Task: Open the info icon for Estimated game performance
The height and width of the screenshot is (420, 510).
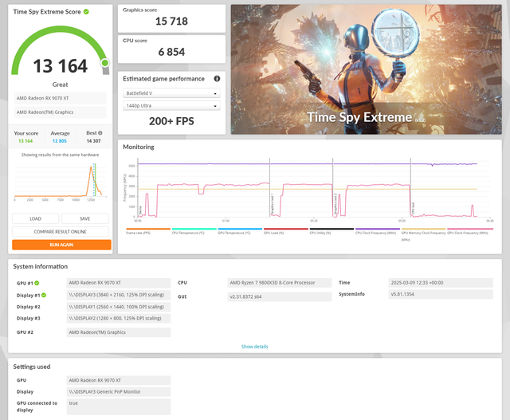Action: click(x=217, y=79)
